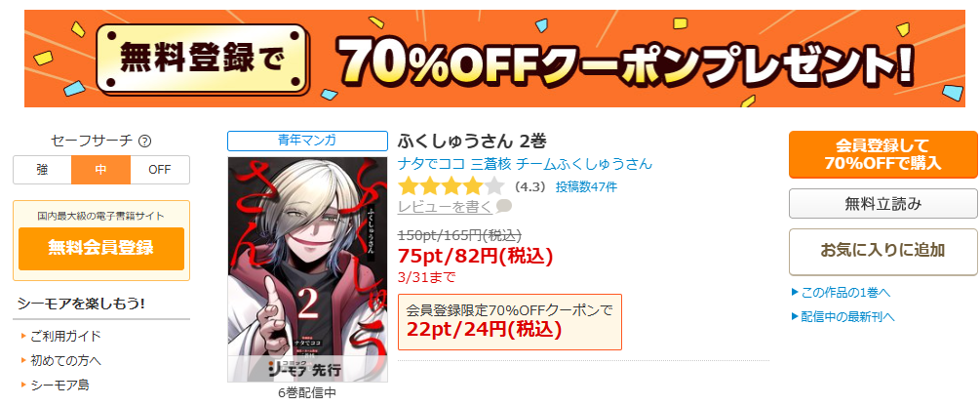Open the ふくしゅうさん volume 2 cover thumbnail

pyautogui.click(x=307, y=269)
